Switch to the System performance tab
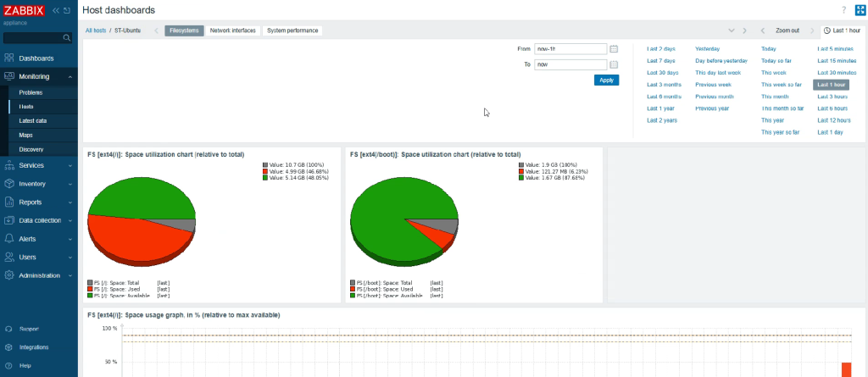 click(x=292, y=30)
